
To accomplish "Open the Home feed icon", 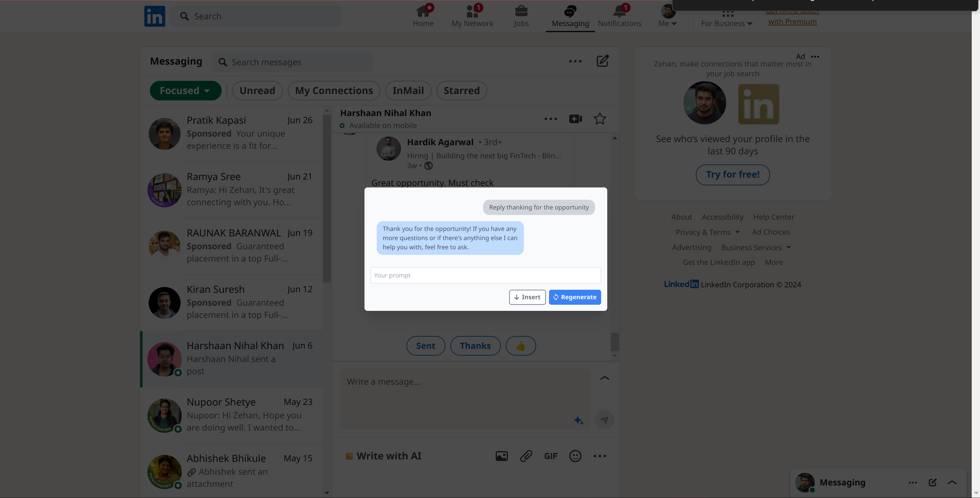I will 423,16.
